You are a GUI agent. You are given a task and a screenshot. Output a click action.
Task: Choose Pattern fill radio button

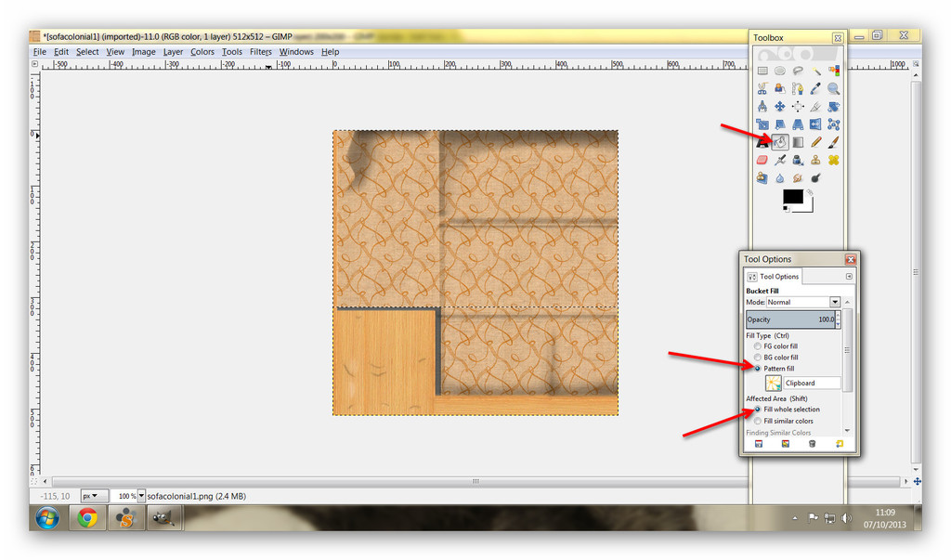(758, 369)
